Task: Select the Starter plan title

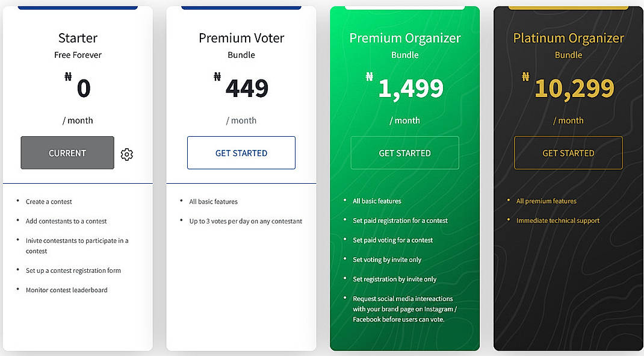Action: (x=78, y=38)
